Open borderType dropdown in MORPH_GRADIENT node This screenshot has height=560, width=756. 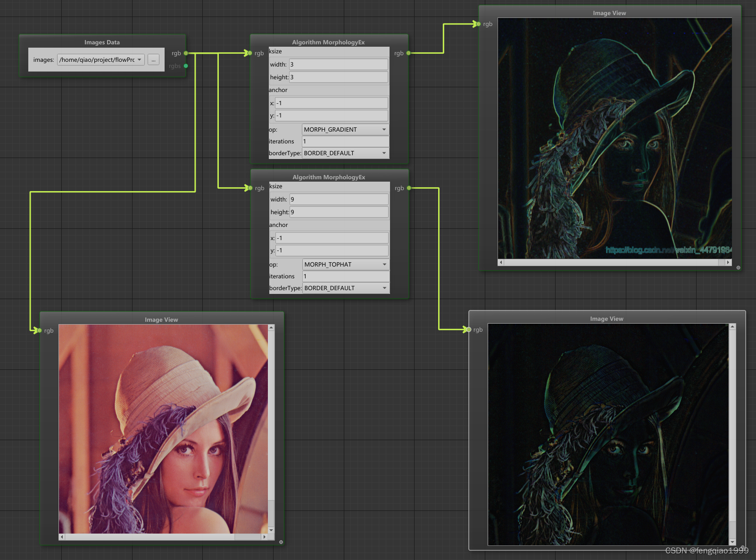click(x=346, y=153)
